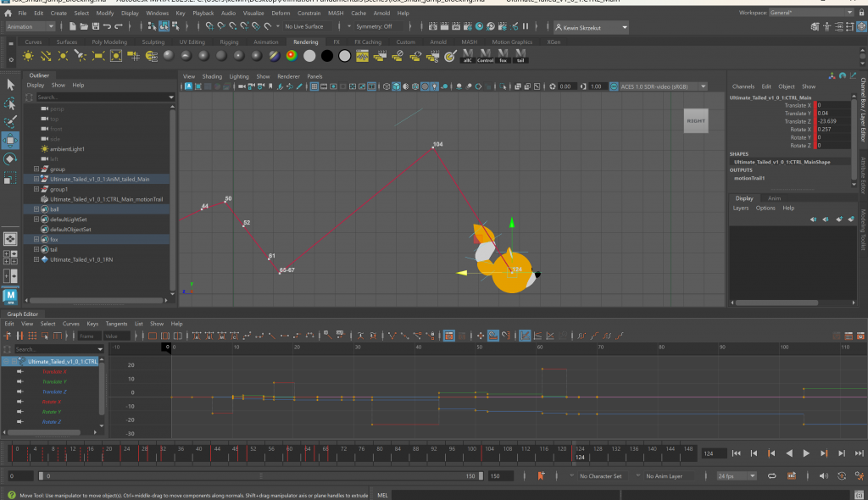Run the 'tail' shelf button
868x500 pixels.
[x=520, y=55]
